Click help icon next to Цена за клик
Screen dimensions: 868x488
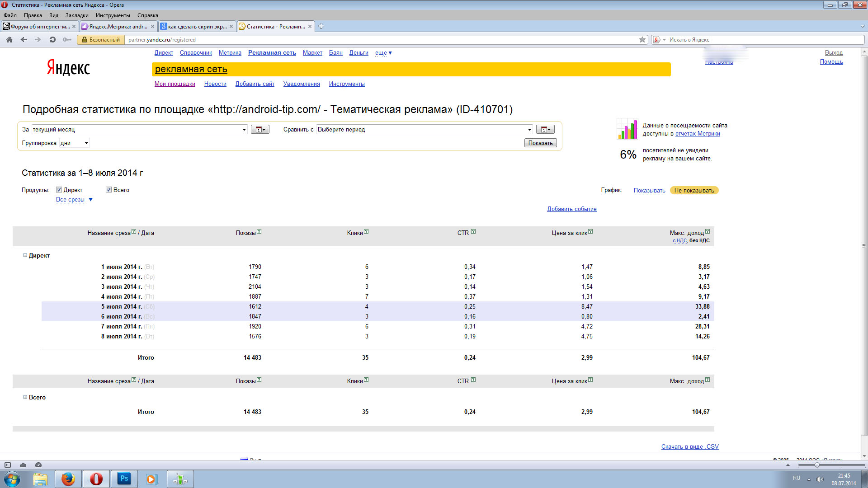[590, 232]
